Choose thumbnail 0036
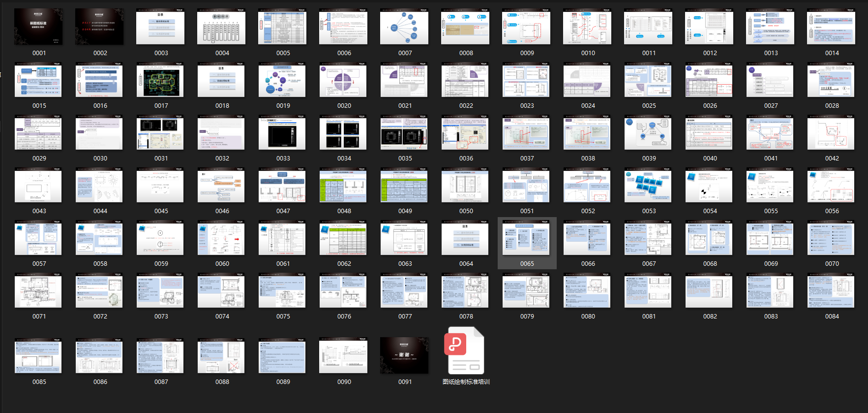The height and width of the screenshot is (413, 868). pyautogui.click(x=465, y=132)
